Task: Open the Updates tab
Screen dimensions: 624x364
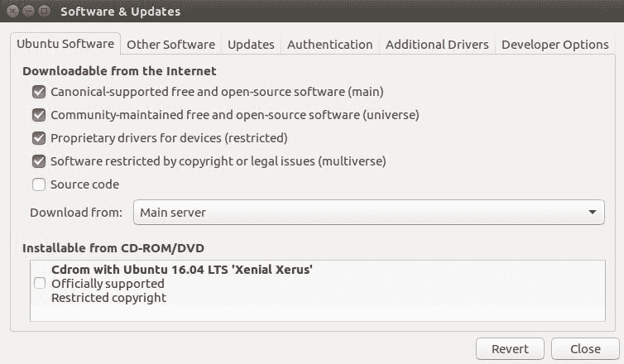Action: (x=251, y=45)
